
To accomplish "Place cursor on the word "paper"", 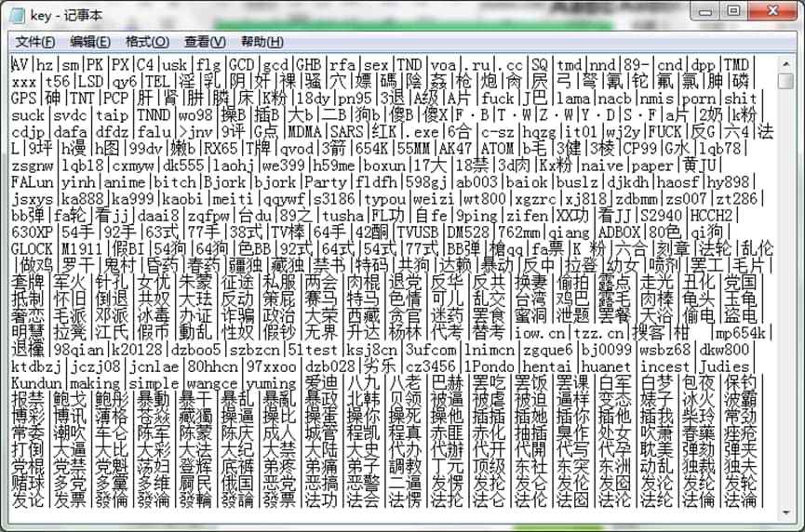I will pyautogui.click(x=652, y=166).
